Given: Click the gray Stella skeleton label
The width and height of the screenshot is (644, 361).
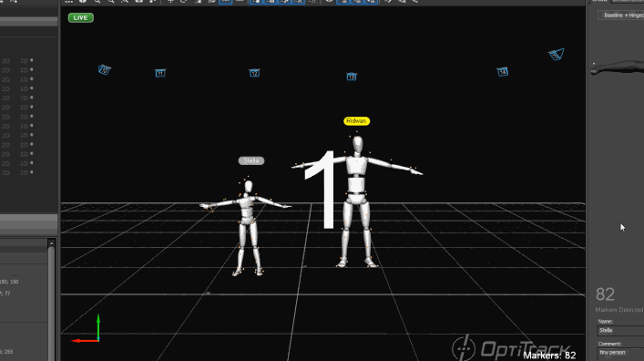Looking at the screenshot, I should [x=251, y=160].
